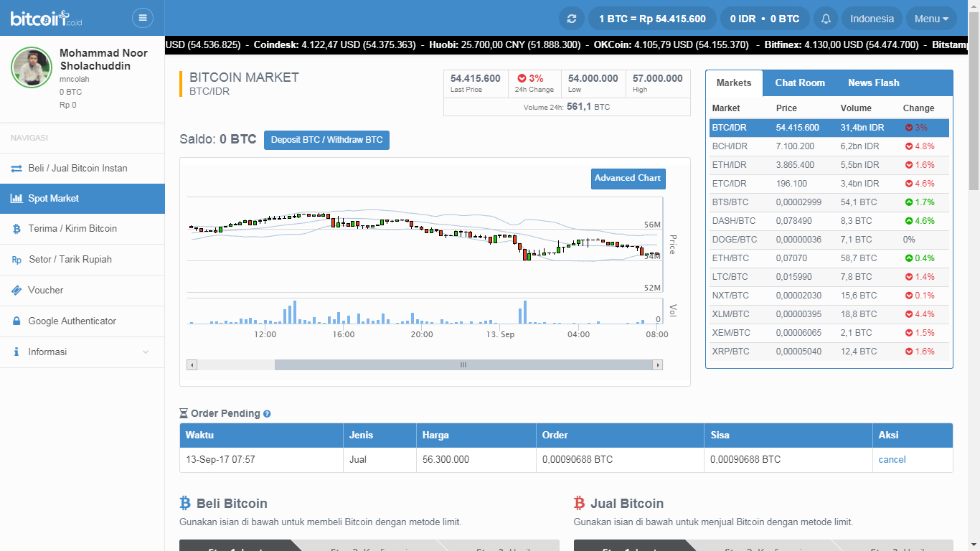Select DOGE/BTC market row
Viewport: 980px width, 551px height.
(829, 240)
